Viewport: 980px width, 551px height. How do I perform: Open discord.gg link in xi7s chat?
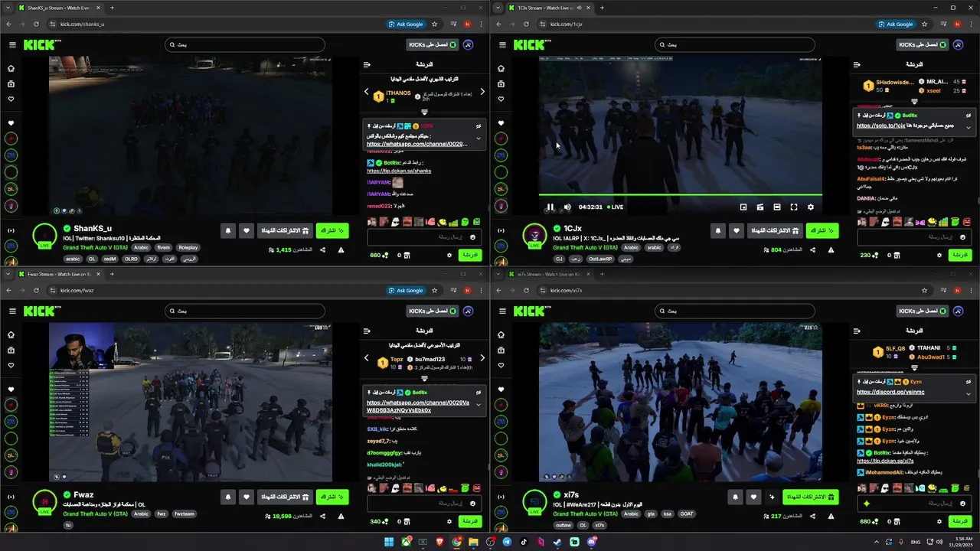890,392
